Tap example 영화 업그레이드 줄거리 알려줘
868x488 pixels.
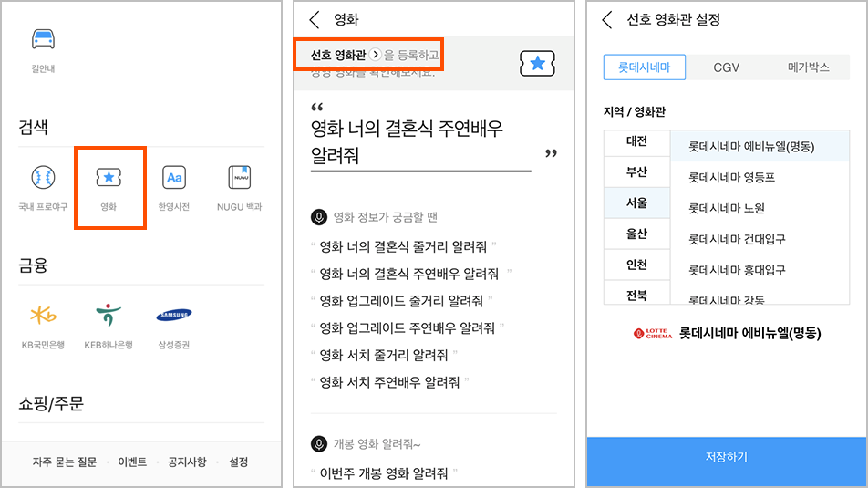(401, 301)
